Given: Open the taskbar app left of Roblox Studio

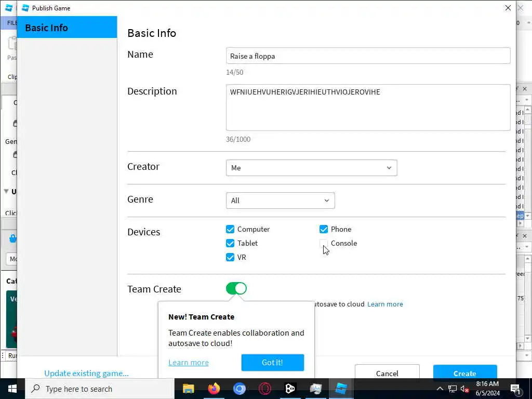Looking at the screenshot, I should point(315,389).
